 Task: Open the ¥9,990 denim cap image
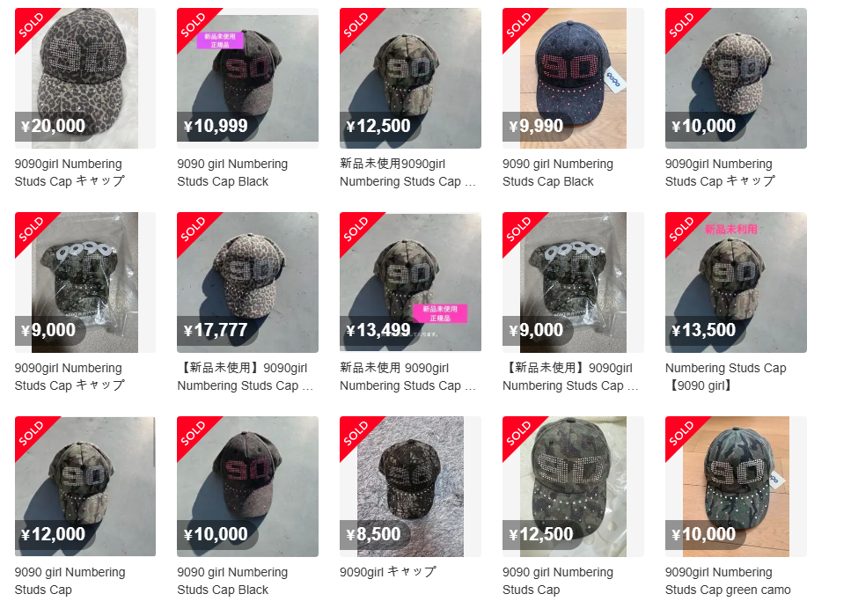click(573, 78)
